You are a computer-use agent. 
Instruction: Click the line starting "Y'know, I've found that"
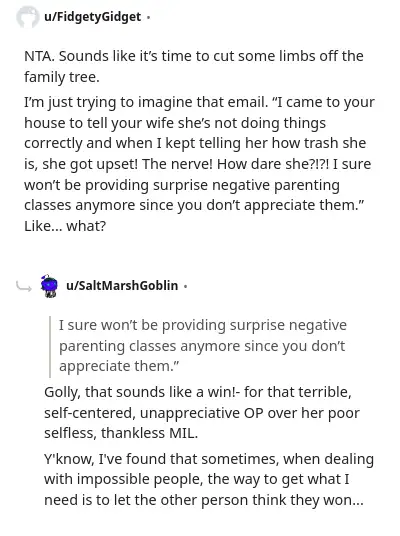(x=209, y=459)
